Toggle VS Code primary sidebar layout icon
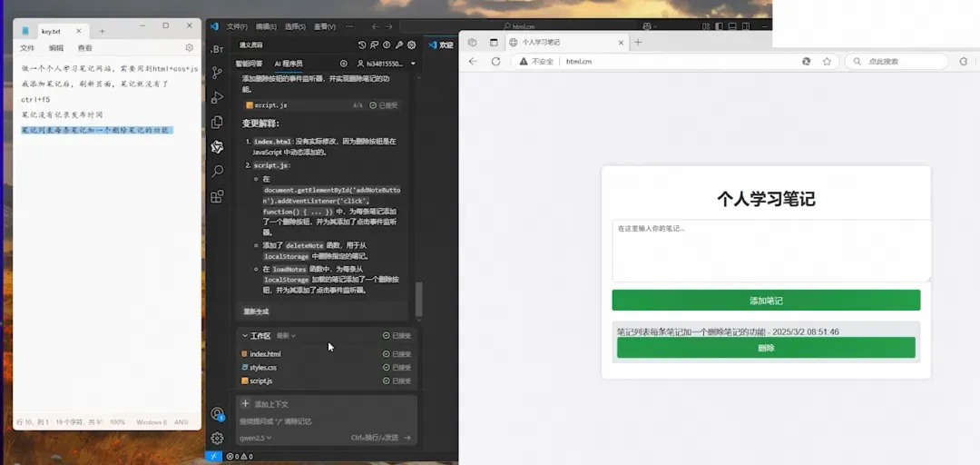Image resolution: width=980 pixels, height=465 pixels. [x=719, y=26]
